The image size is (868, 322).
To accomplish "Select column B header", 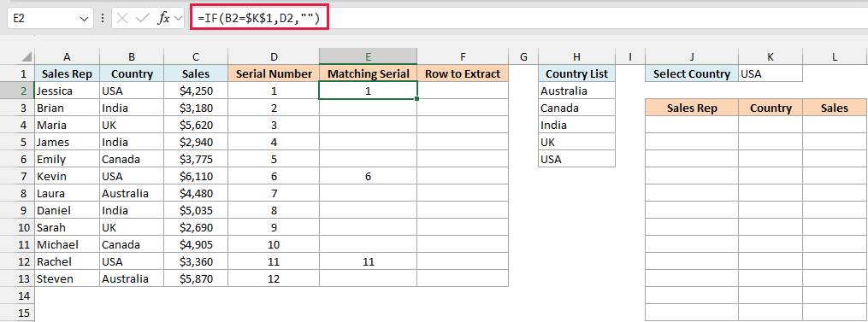I will (132, 56).
